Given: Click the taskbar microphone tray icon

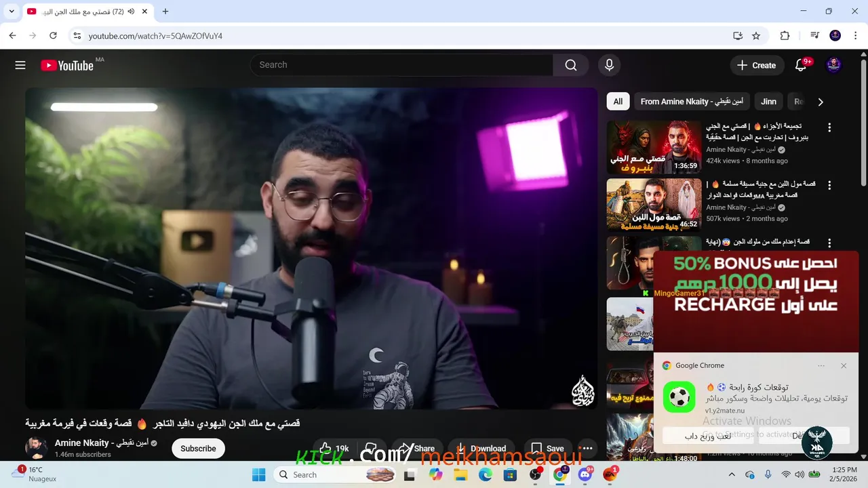Looking at the screenshot, I should [768, 475].
